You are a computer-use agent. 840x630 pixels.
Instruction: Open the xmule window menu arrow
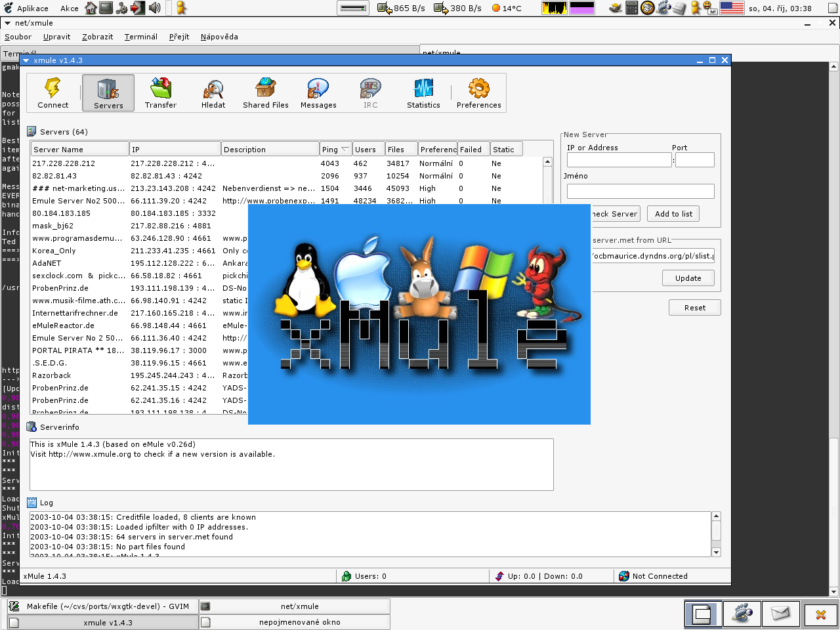pyautogui.click(x=26, y=60)
